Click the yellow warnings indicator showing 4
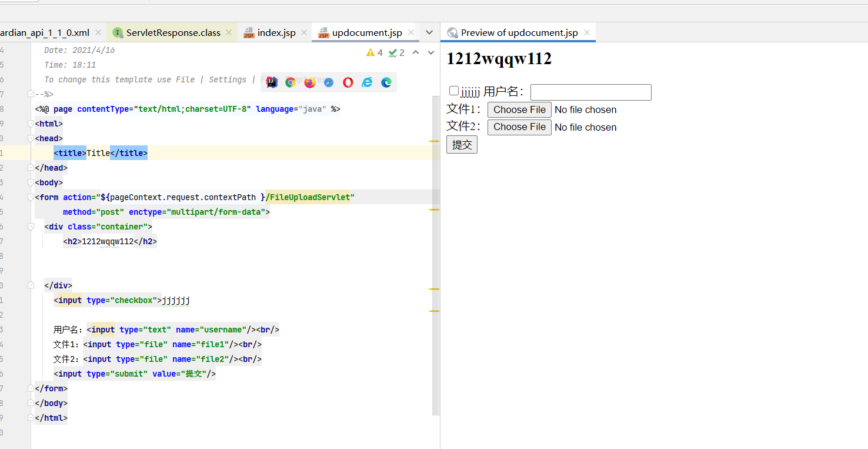 pos(374,53)
